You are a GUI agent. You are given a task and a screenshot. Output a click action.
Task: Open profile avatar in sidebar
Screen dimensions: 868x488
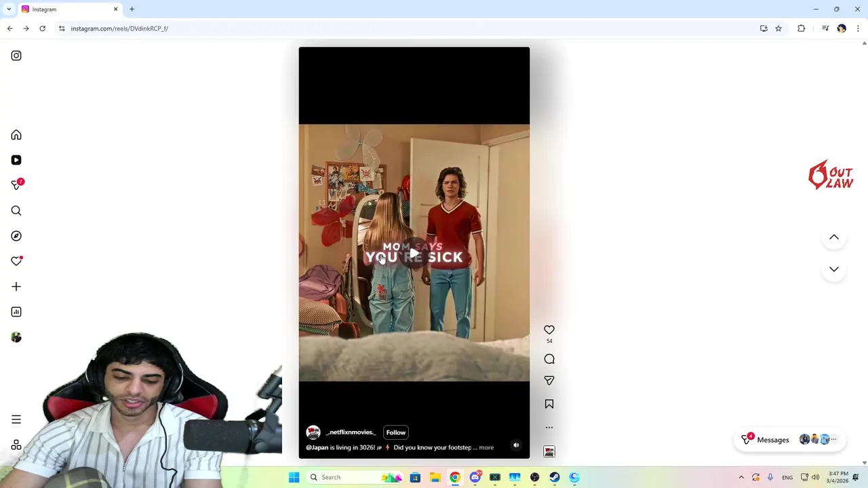[x=16, y=337]
